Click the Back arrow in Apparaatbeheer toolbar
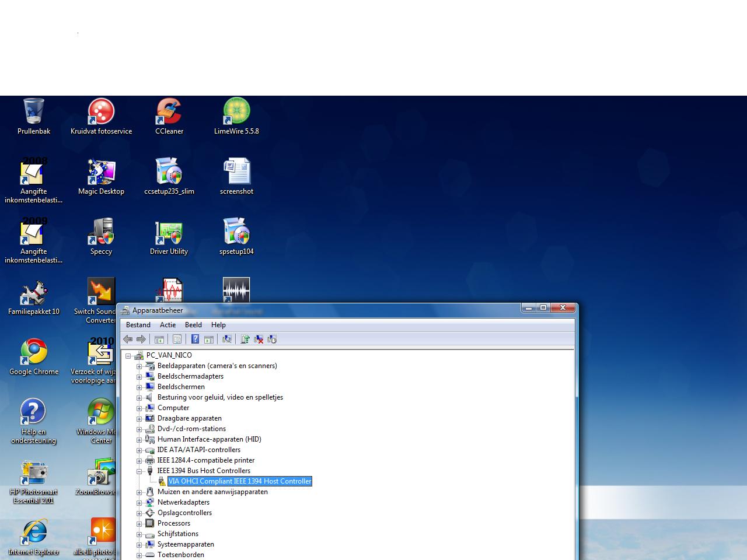The height and width of the screenshot is (560, 747). pyautogui.click(x=128, y=339)
